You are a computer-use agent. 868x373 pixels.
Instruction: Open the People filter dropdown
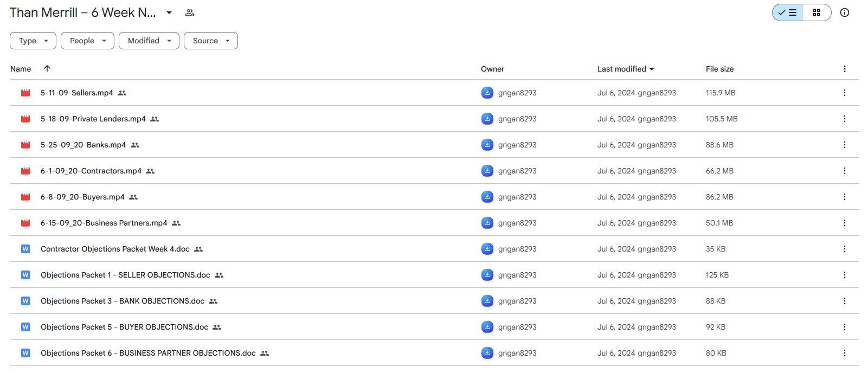point(87,41)
